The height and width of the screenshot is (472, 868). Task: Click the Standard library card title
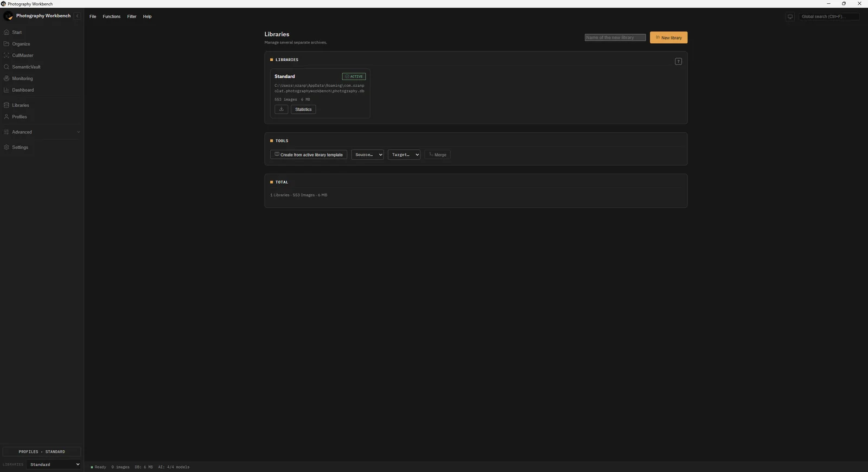coord(285,76)
